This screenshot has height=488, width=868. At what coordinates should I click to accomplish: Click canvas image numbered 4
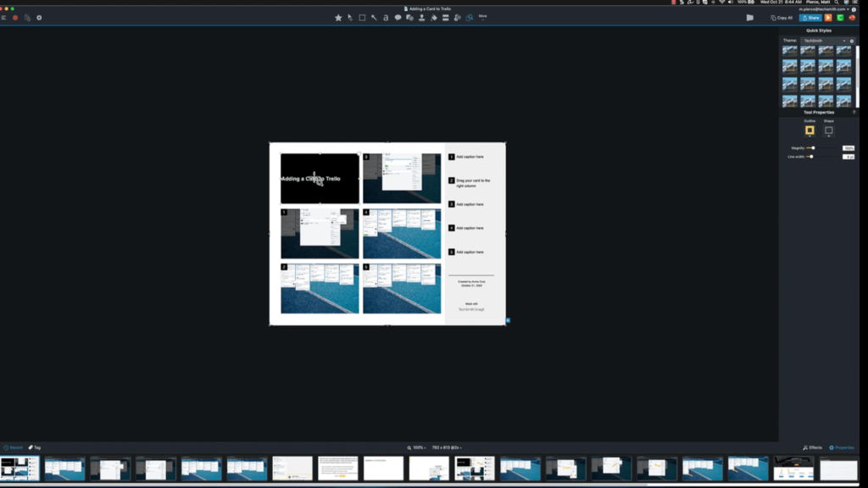click(x=402, y=234)
